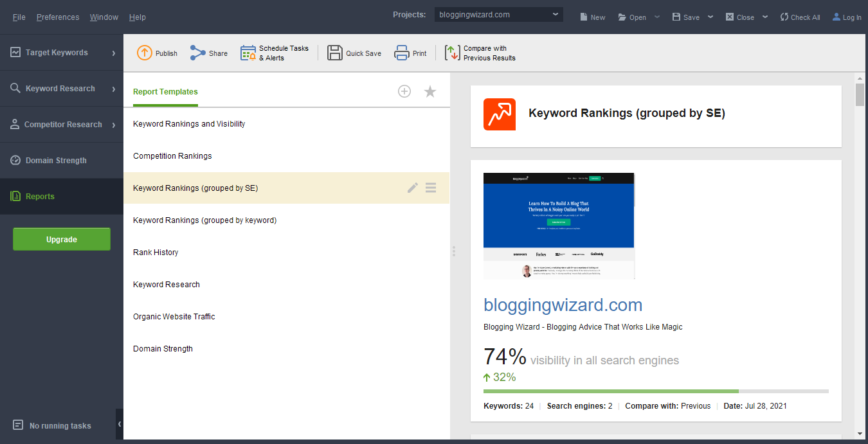Go to the Domain Strength sidebar section
Viewport: 868px width, 444px height.
coord(62,161)
